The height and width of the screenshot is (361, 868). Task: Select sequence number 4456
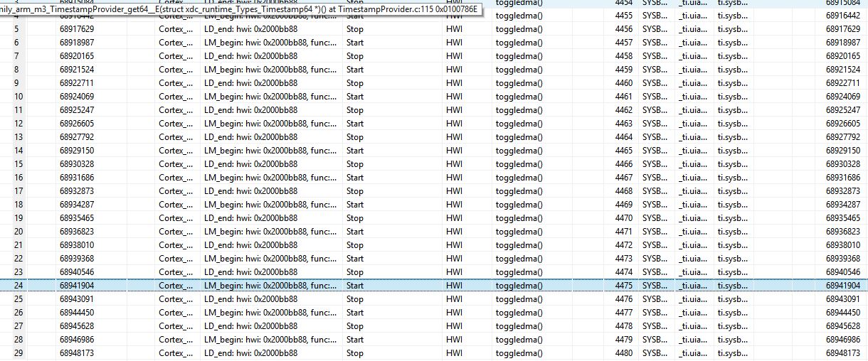point(623,29)
